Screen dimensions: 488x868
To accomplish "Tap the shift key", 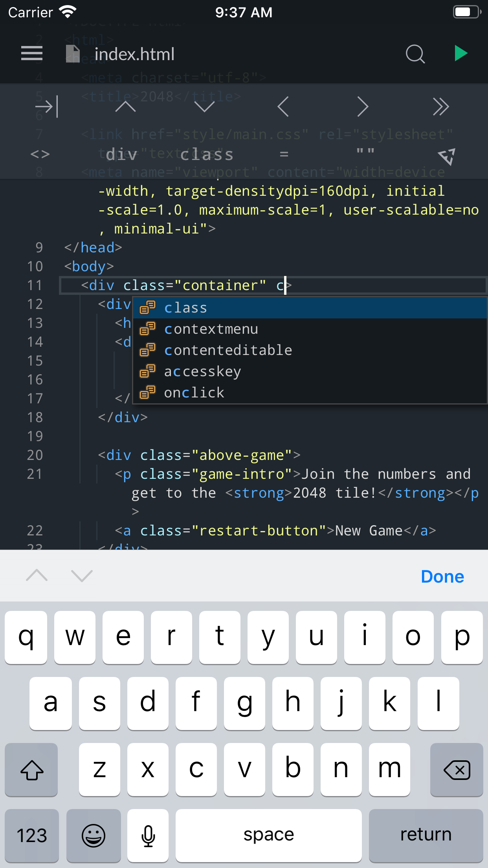I will tap(31, 770).
